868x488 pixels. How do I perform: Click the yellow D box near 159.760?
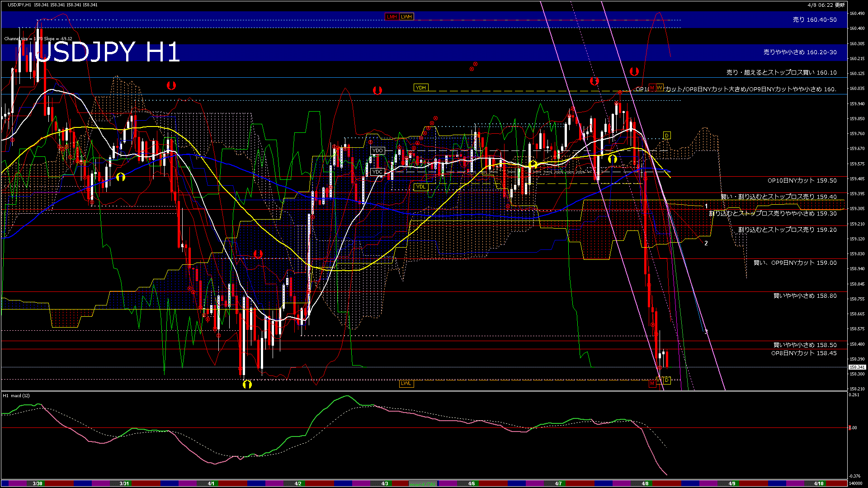tap(666, 136)
